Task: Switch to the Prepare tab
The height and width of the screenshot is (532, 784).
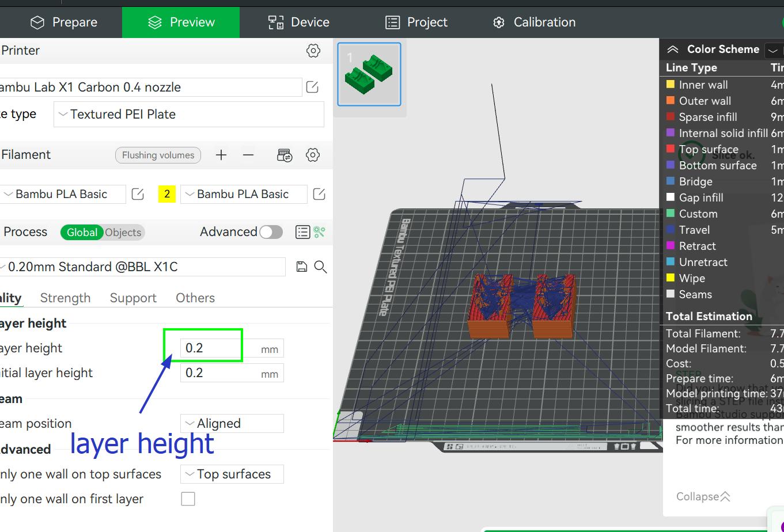Action: tap(63, 22)
